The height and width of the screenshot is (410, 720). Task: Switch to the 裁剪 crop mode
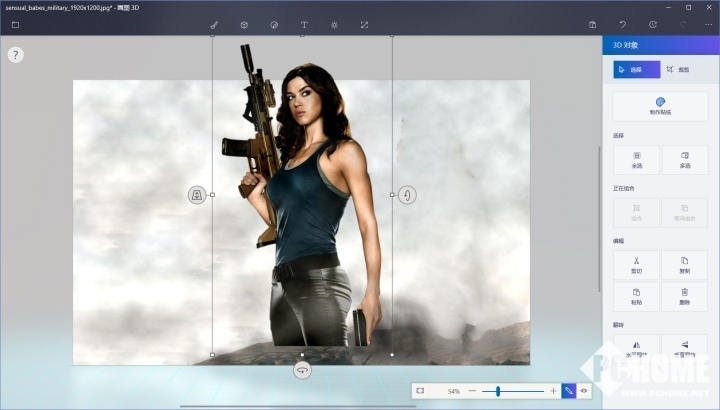tap(678, 70)
